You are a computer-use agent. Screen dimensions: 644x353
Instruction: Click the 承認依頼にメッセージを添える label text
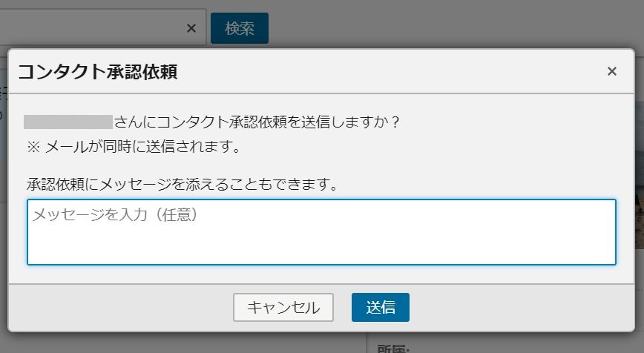183,184
